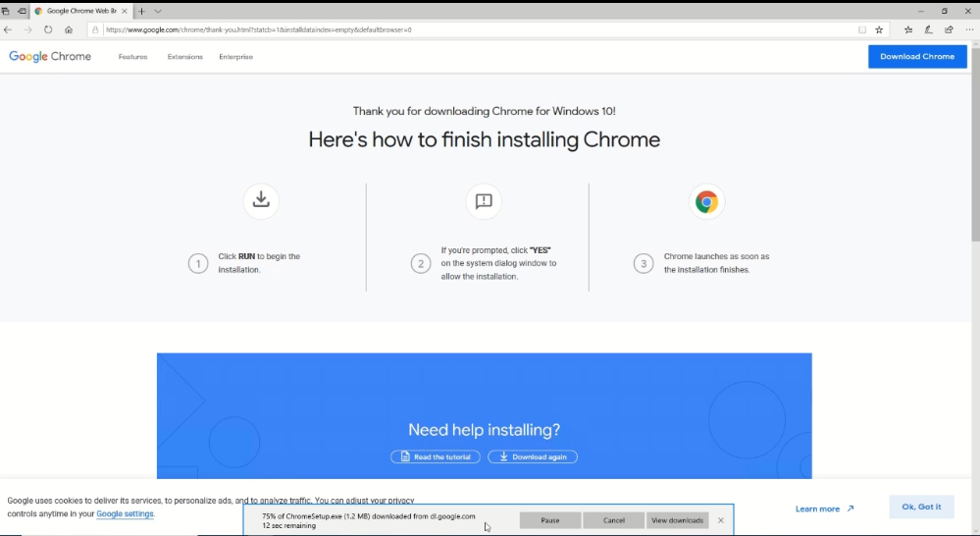The height and width of the screenshot is (536, 980).
Task: Open the Extensions menu item
Action: (x=184, y=57)
